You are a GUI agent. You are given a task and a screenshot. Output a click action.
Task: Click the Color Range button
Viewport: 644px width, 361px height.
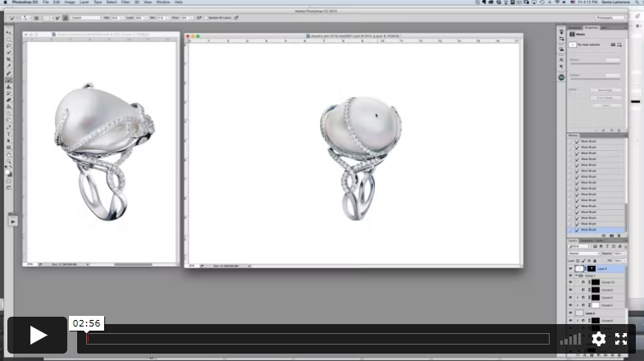click(x=605, y=98)
